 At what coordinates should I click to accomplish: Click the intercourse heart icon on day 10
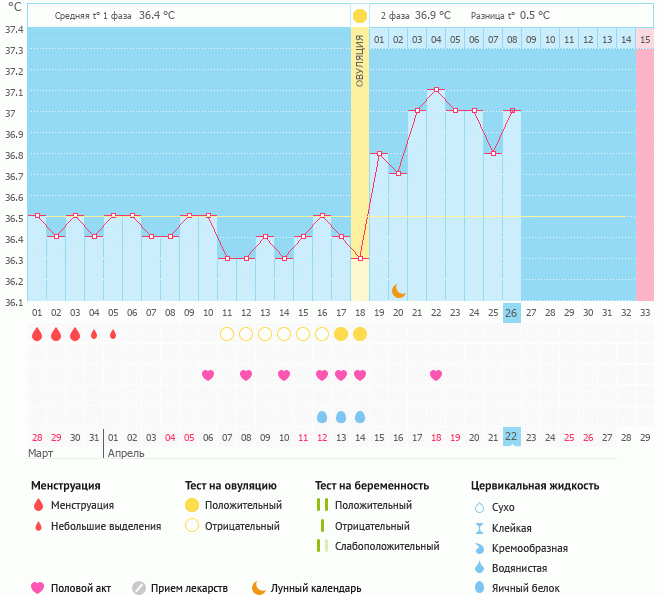pos(208,375)
